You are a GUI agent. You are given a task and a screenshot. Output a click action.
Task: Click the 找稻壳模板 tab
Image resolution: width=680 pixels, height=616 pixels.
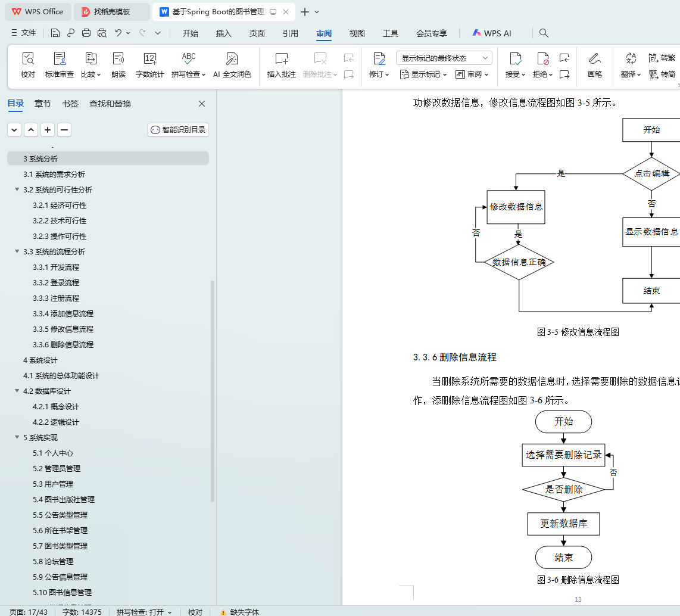coord(112,12)
